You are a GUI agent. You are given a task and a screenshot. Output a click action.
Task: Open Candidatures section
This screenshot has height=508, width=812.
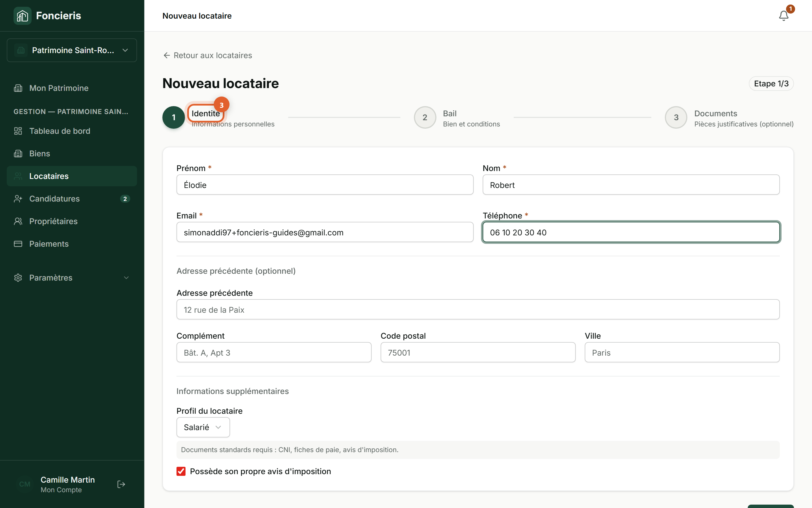pos(72,199)
